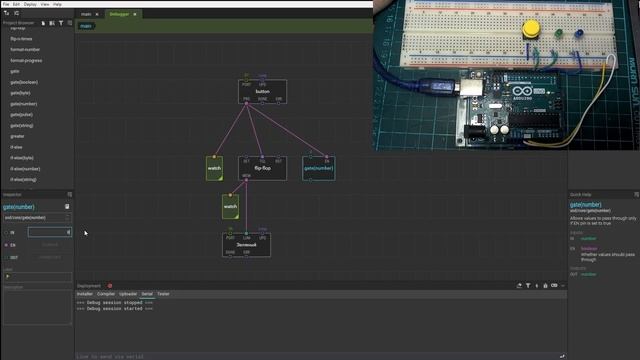Select if-else(string) in the Project Browser
Screen dimensions: 640x360
pos(23,179)
